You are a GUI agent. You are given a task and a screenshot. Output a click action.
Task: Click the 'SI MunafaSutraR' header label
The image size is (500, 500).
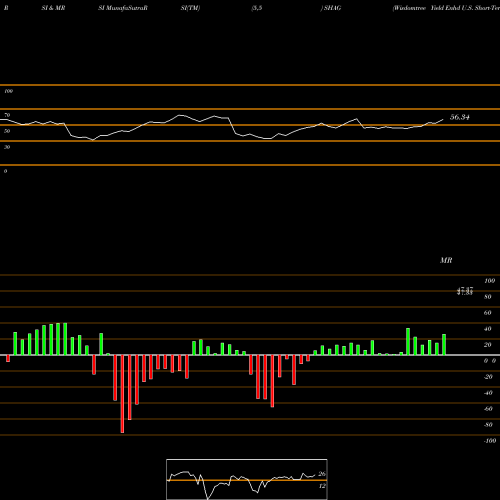pos(123,8)
